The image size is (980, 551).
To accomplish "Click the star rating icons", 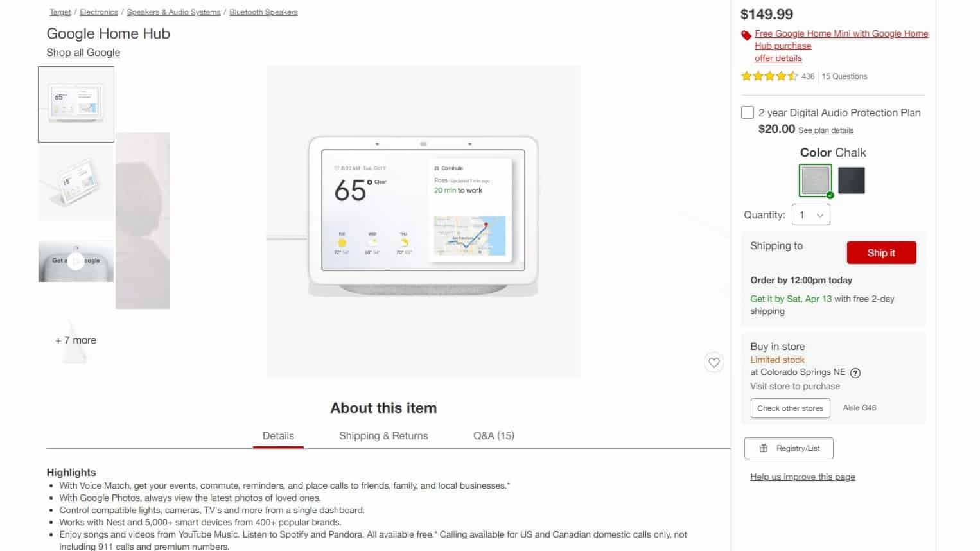I will pyautogui.click(x=769, y=76).
